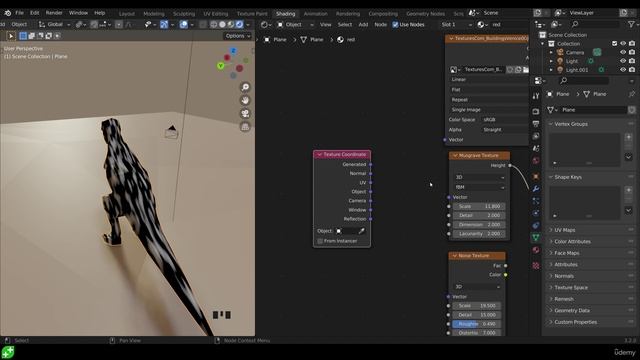Toggle viewport overlays icon
The height and width of the screenshot is (360, 640).
click(x=184, y=24)
